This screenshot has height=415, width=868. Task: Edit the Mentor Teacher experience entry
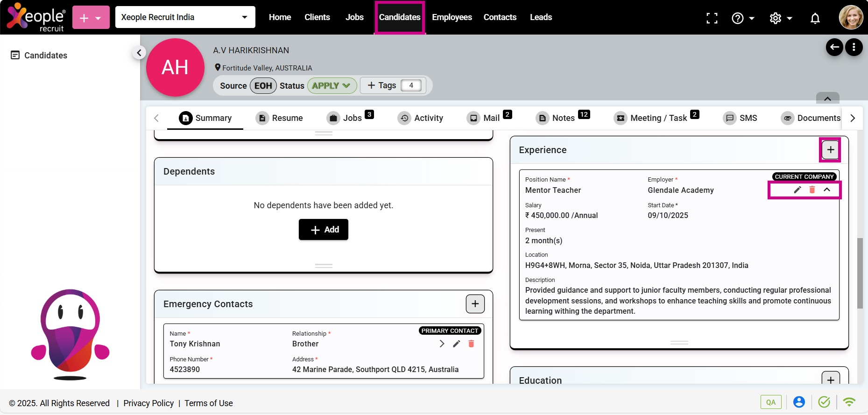coord(797,190)
